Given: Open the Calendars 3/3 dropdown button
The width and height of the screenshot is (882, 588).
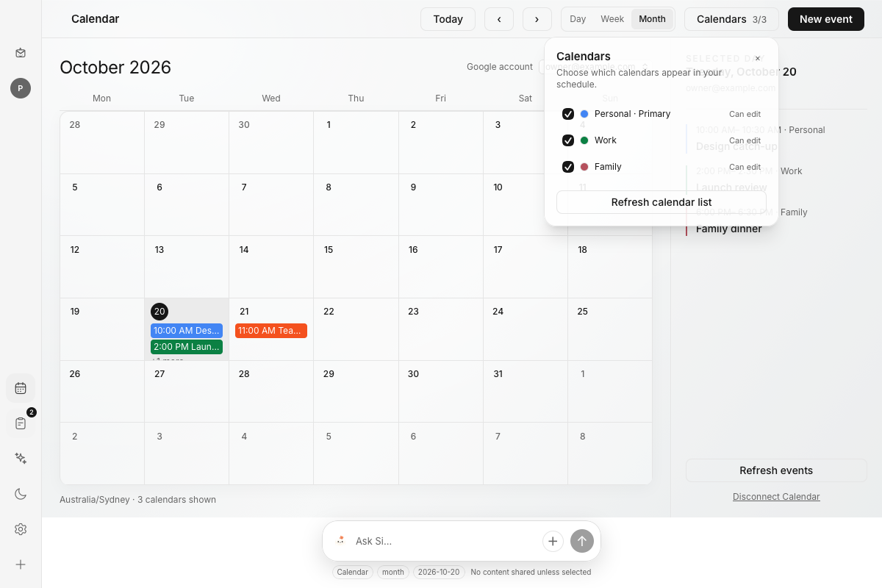Looking at the screenshot, I should [731, 19].
